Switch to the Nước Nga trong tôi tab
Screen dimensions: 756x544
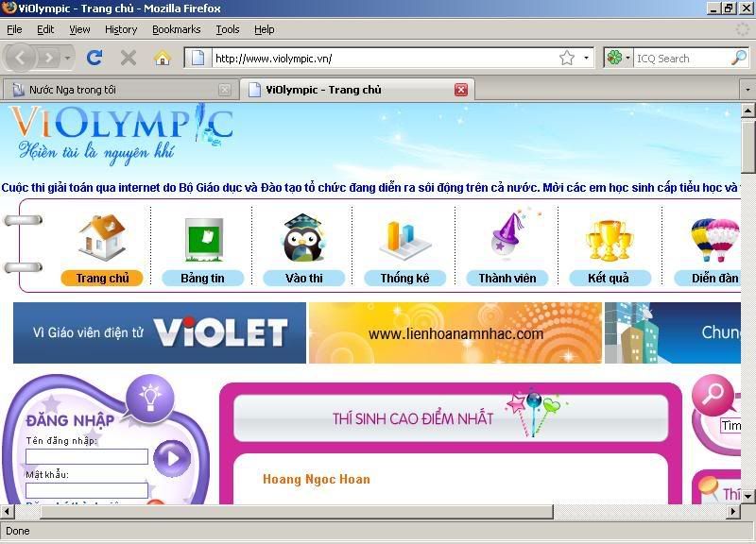tap(113, 90)
